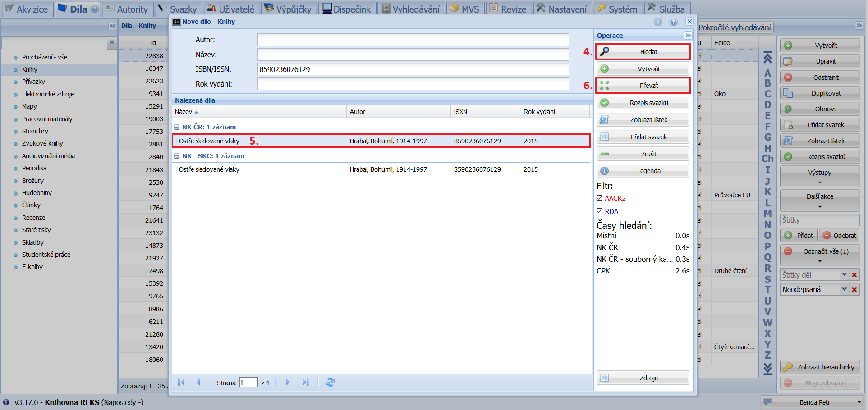Open the Výstupy dropdown menu

(x=820, y=177)
